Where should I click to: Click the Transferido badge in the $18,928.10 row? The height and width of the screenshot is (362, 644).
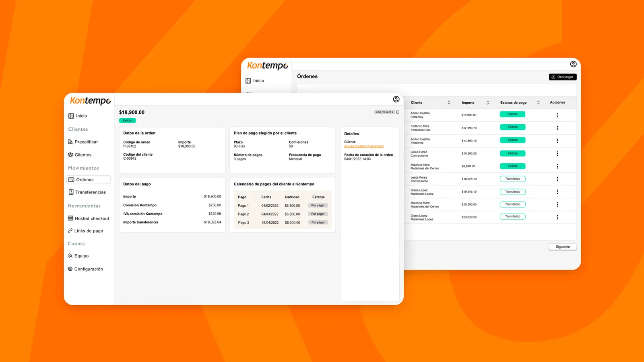pos(512,179)
